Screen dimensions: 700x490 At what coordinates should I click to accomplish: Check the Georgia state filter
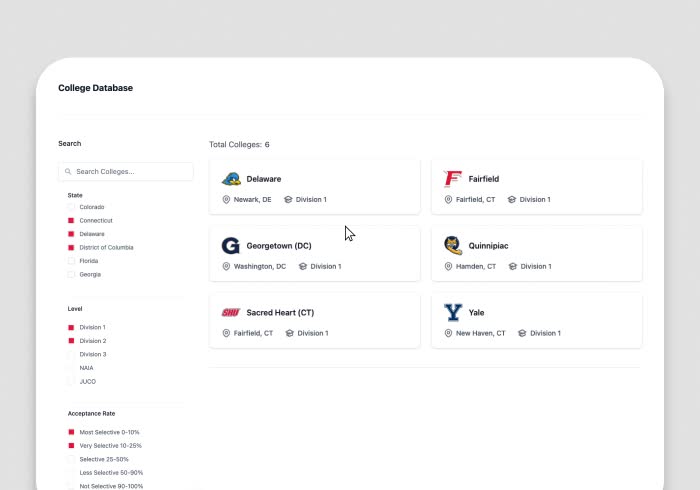71,274
